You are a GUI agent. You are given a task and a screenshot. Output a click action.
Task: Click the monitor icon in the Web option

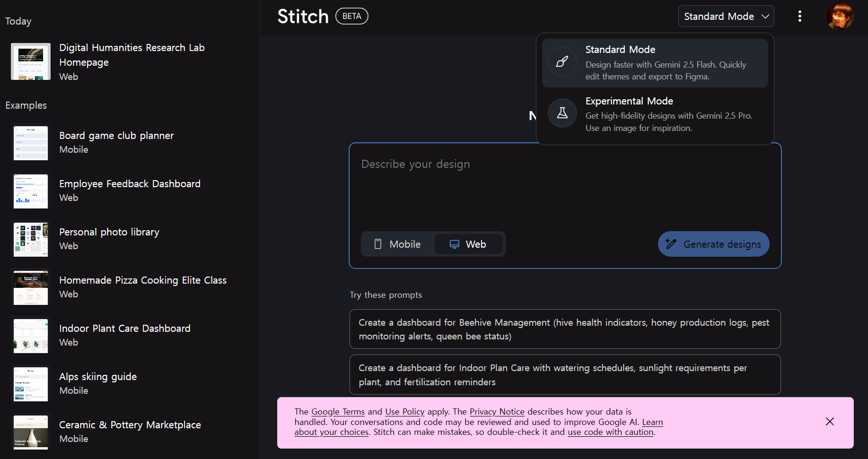tap(455, 244)
